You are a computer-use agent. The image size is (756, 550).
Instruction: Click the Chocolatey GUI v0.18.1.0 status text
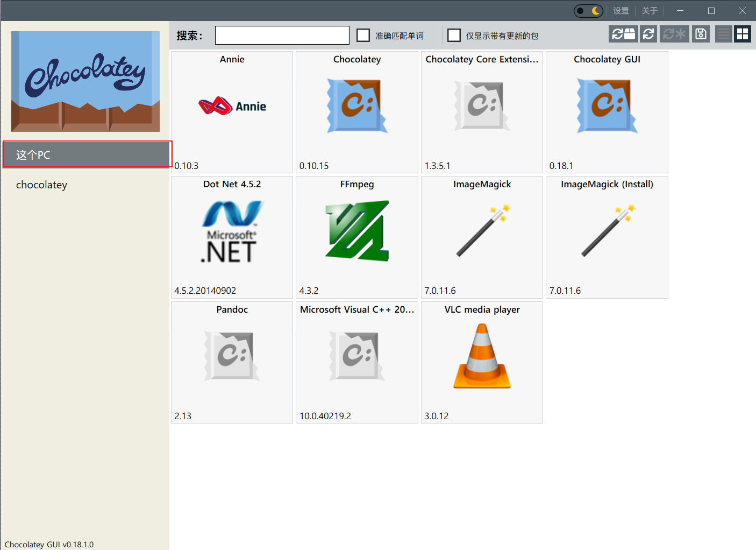tap(49, 544)
